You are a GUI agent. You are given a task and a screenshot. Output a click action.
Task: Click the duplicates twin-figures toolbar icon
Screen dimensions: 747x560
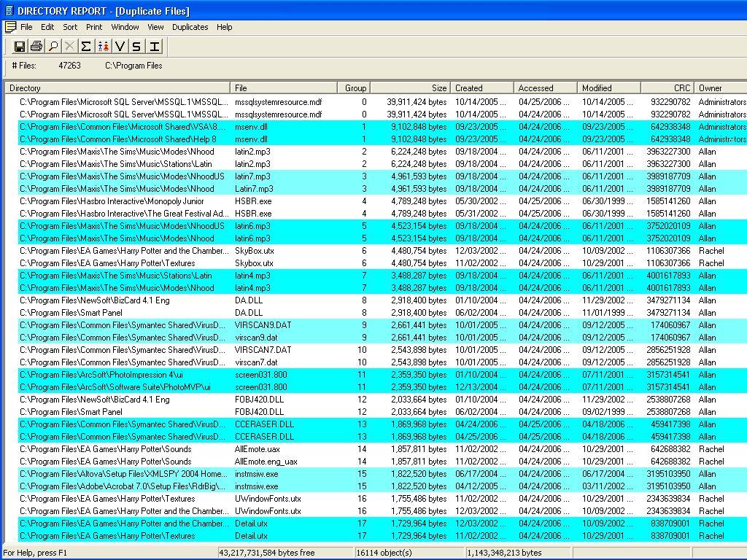[x=104, y=46]
